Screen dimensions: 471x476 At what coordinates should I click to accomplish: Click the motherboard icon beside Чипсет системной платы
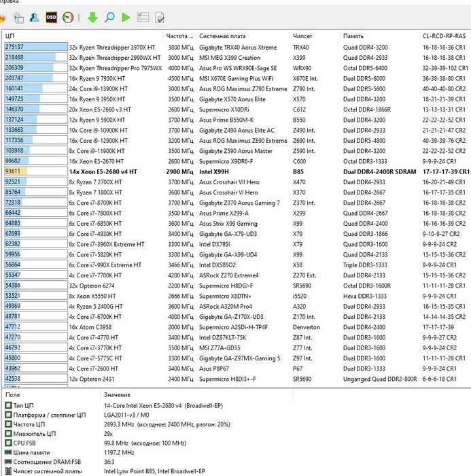[8, 471]
